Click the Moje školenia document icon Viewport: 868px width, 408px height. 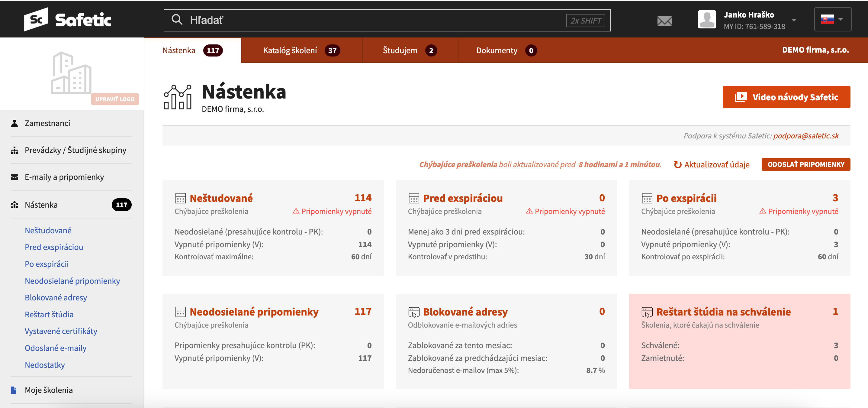(14, 390)
